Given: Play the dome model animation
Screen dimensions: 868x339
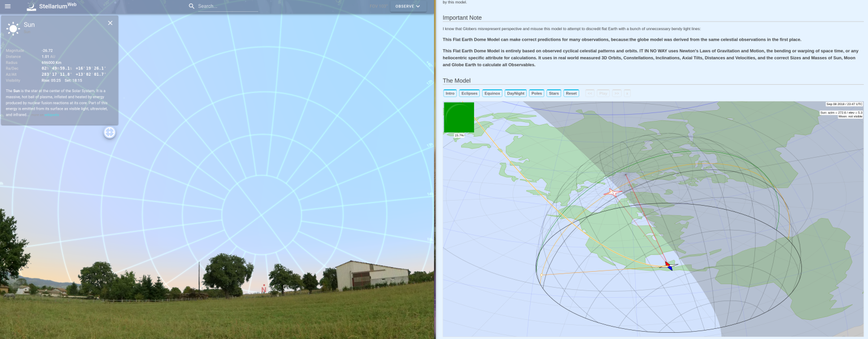Looking at the screenshot, I should pos(604,93).
